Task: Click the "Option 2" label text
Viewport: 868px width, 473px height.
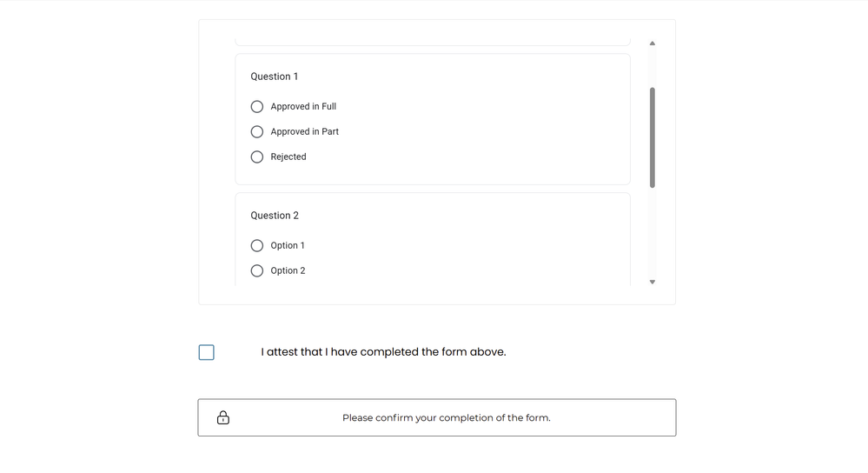Action: (x=288, y=271)
